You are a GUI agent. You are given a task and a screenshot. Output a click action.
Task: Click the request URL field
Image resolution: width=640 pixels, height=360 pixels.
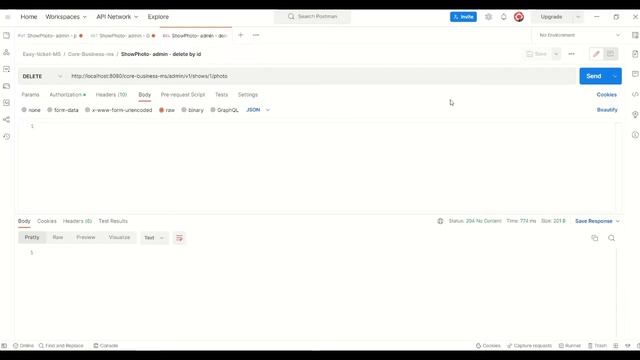point(322,76)
